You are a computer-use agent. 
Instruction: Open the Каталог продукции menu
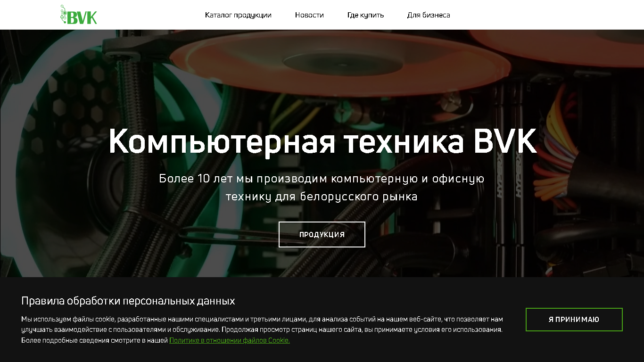click(x=238, y=15)
